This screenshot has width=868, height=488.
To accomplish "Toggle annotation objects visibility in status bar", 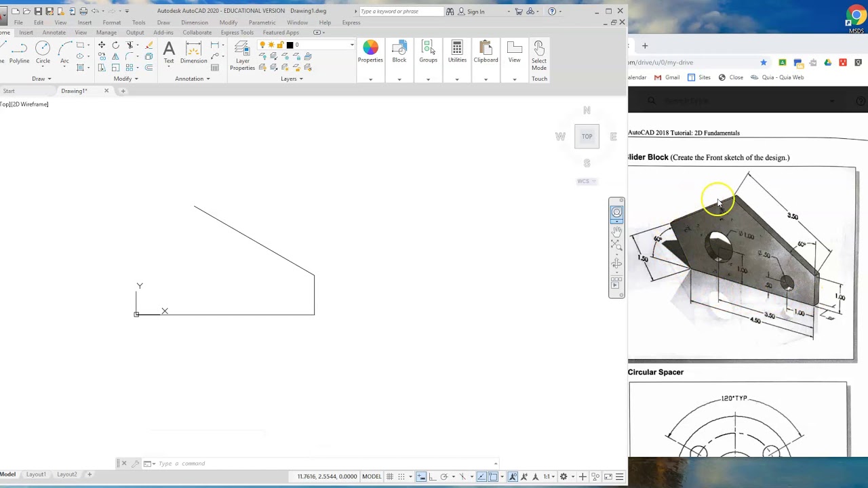I will [513, 476].
